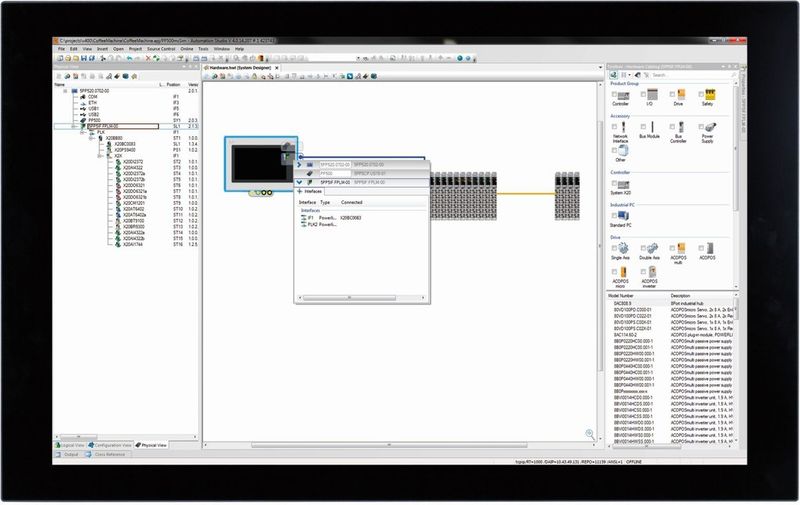Viewport: 800px width, 505px height.
Task: Check the Network Interface checkbox
Action: [x=614, y=127]
